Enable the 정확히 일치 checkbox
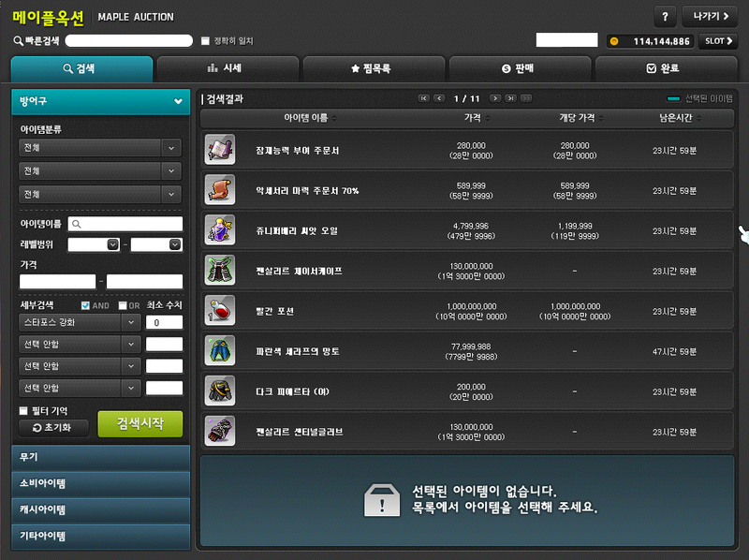 point(205,41)
